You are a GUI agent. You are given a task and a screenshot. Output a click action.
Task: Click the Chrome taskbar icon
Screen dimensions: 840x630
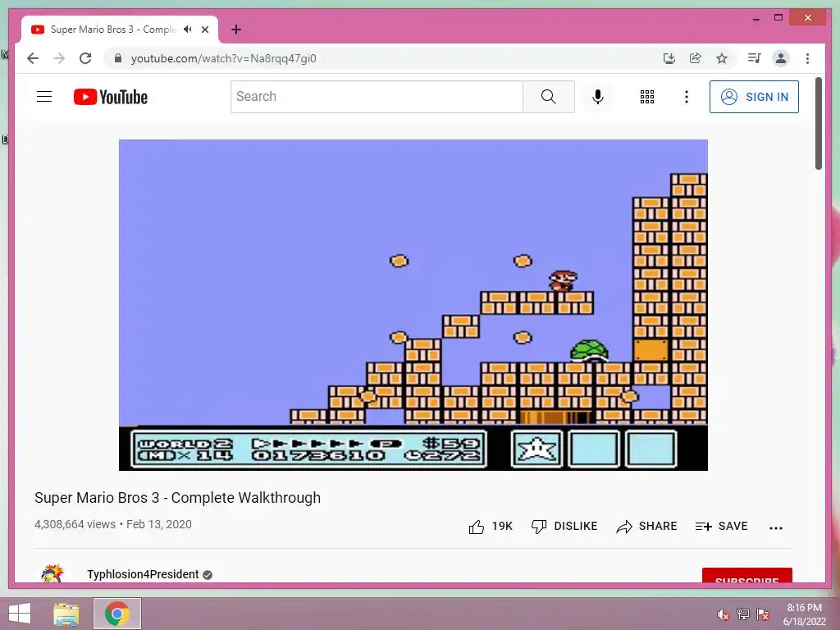pos(117,614)
